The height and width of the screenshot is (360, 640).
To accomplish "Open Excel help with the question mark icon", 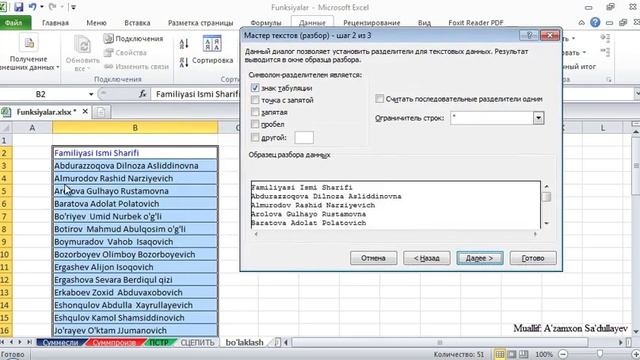I will click(x=595, y=22).
